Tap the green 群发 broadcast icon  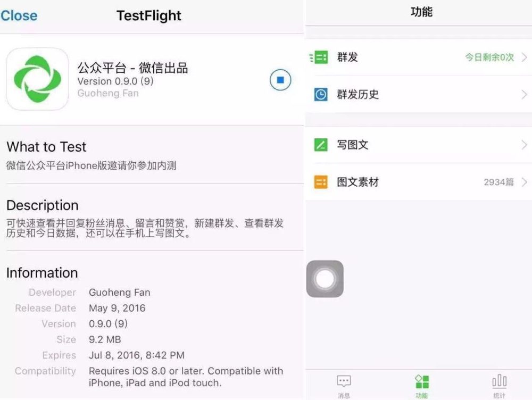320,57
